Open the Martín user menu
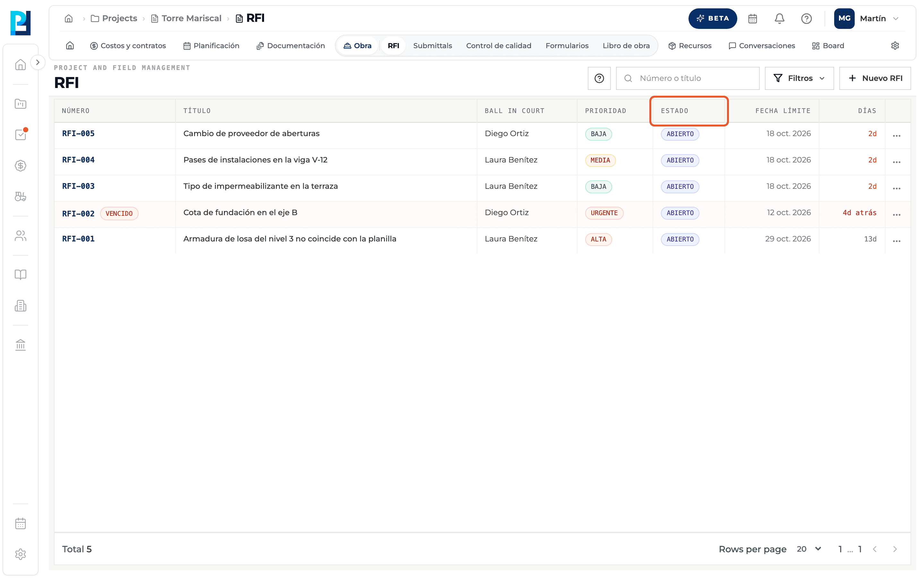This screenshot has width=924, height=578. [867, 18]
